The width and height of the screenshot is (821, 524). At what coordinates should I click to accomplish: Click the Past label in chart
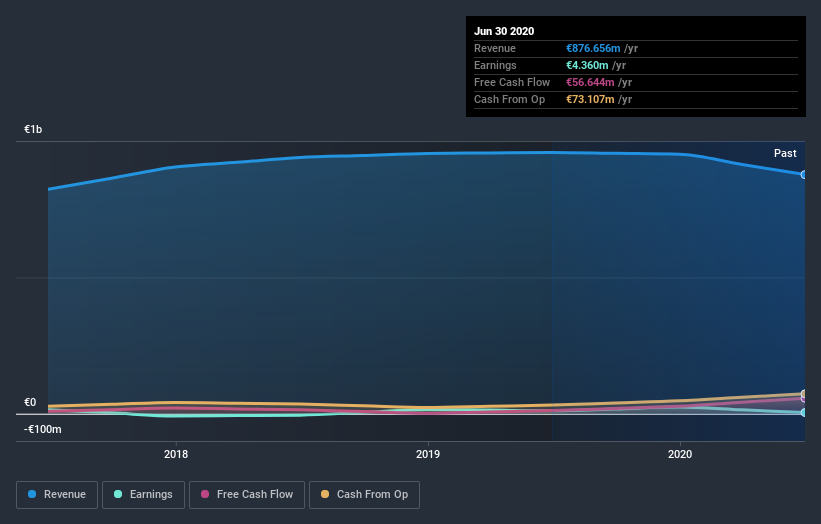point(785,153)
